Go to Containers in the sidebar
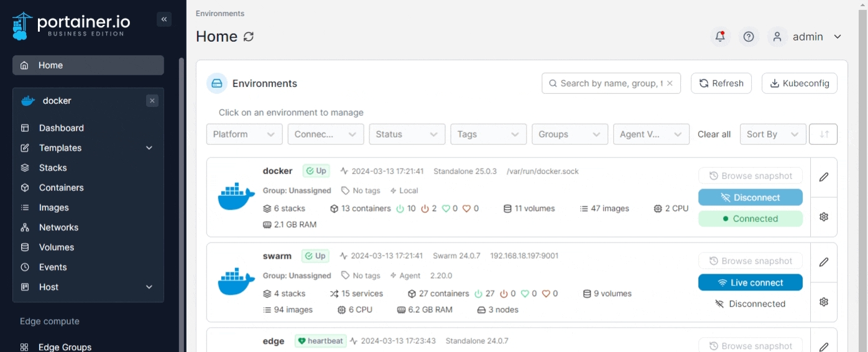The image size is (868, 352). point(61,188)
